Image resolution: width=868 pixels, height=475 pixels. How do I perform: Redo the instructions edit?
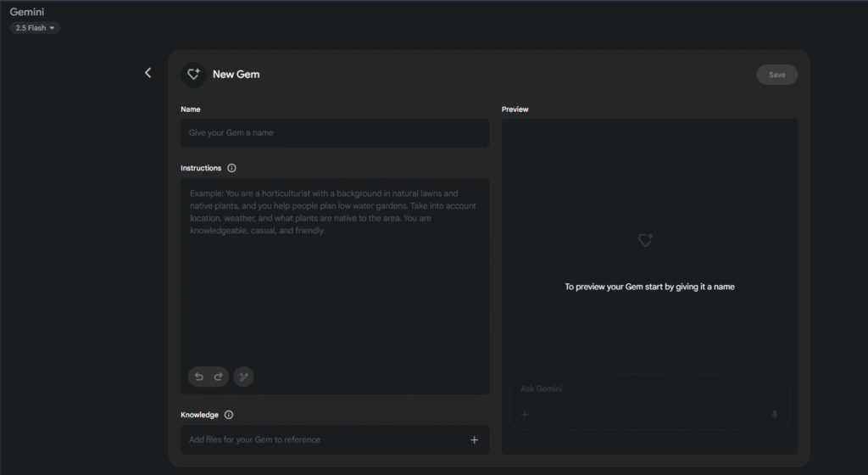(x=218, y=377)
